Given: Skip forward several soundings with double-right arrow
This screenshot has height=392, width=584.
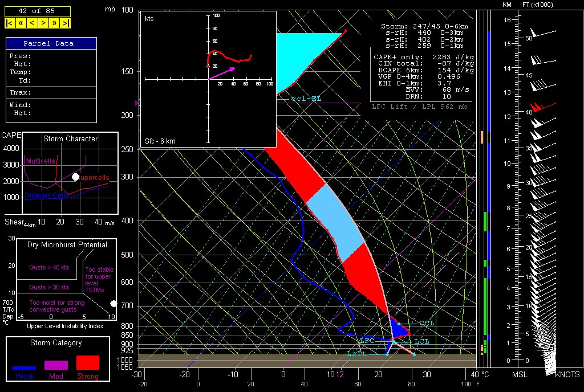Looking at the screenshot, I should click(x=55, y=23).
